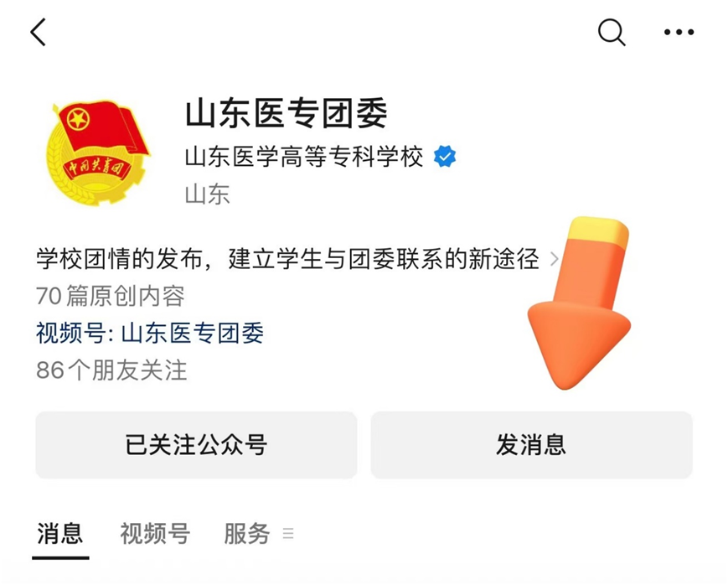
Task: Tap the blue verified badge
Action: (x=444, y=157)
